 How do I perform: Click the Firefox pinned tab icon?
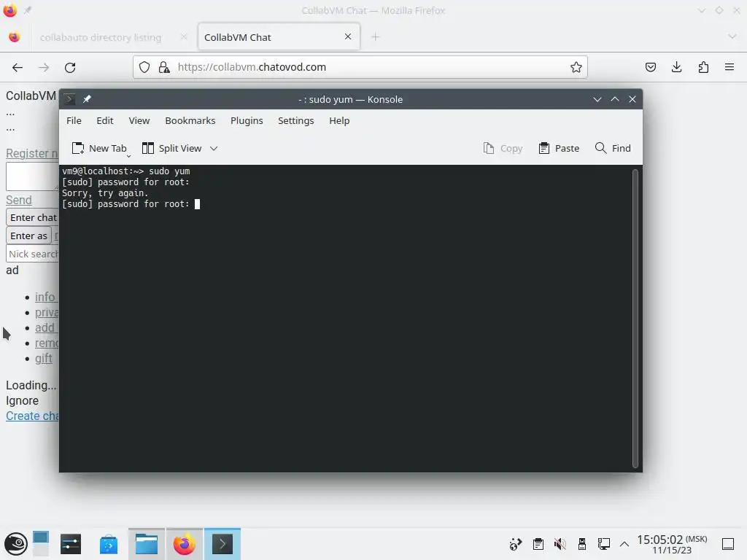pyautogui.click(x=15, y=37)
